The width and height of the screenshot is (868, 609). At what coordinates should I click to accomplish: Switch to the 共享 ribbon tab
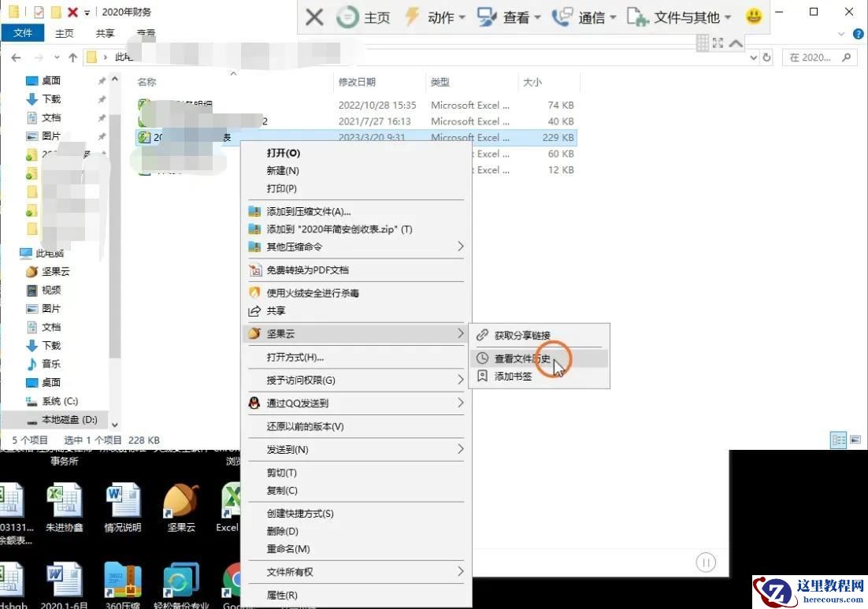[x=104, y=34]
